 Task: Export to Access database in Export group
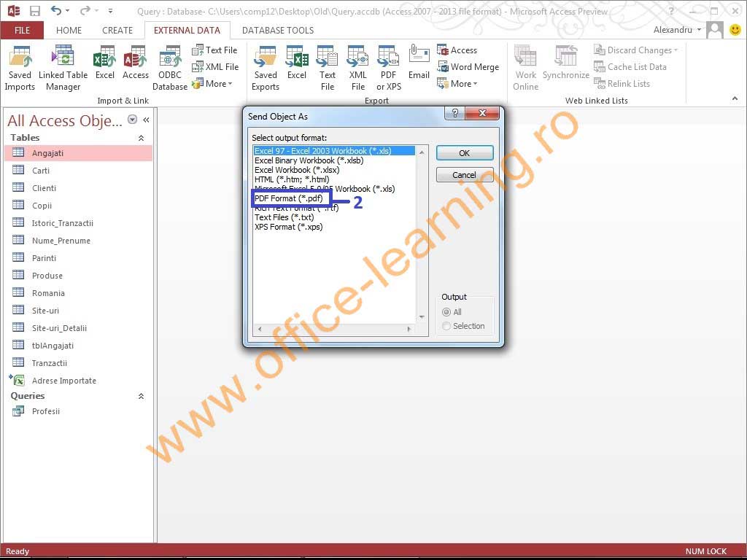[457, 50]
